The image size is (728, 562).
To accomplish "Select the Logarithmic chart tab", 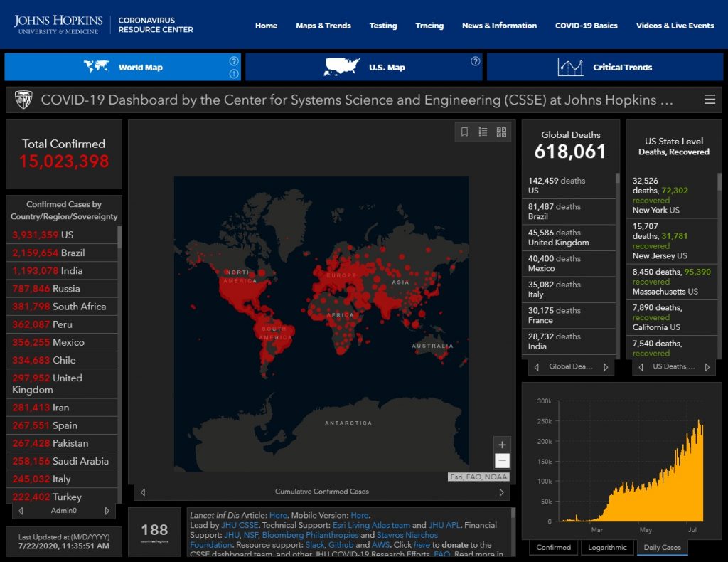I will click(607, 548).
